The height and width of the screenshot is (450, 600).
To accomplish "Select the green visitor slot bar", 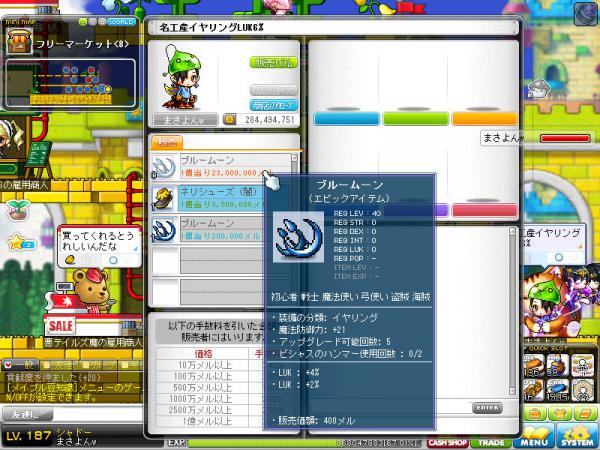I will tap(416, 119).
